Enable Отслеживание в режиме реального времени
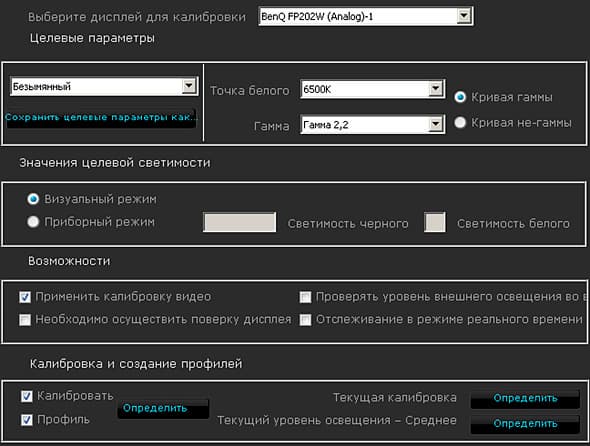This screenshot has height=446, width=590. pyautogui.click(x=305, y=320)
